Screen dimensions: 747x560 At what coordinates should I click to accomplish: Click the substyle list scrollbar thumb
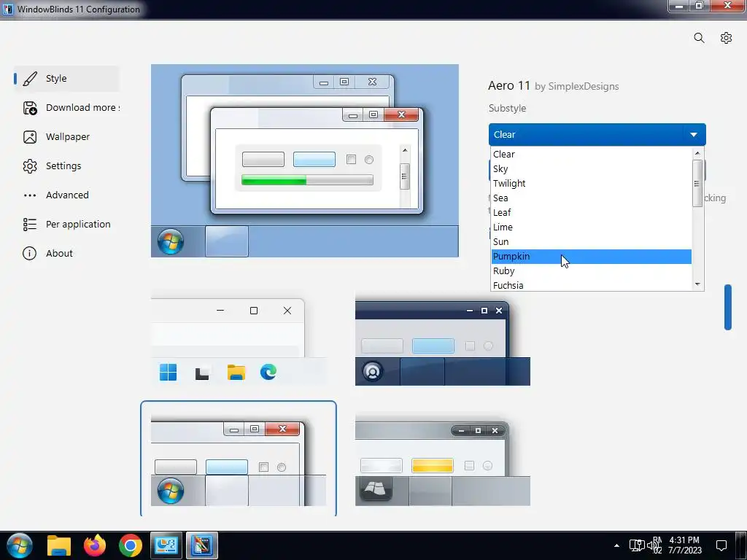[x=697, y=183]
